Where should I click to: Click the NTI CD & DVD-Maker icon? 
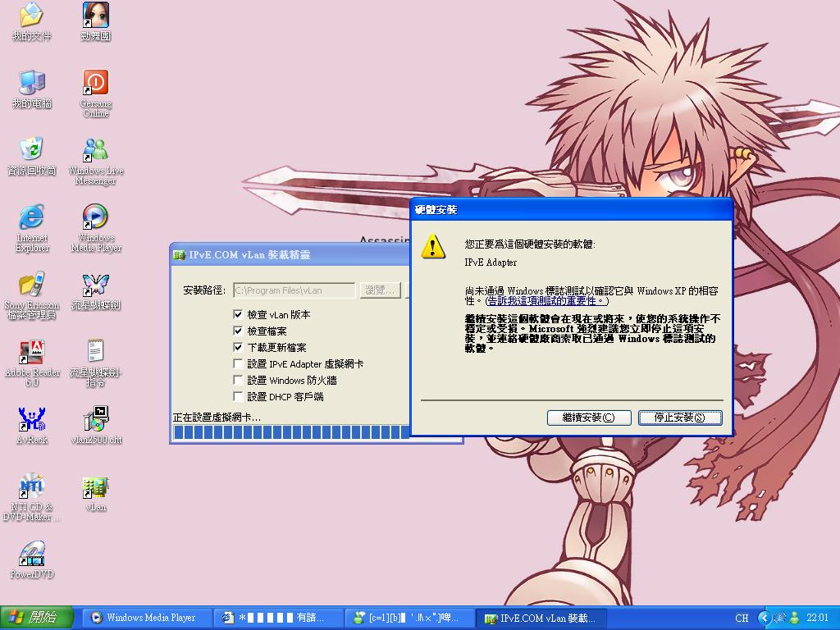(x=32, y=487)
